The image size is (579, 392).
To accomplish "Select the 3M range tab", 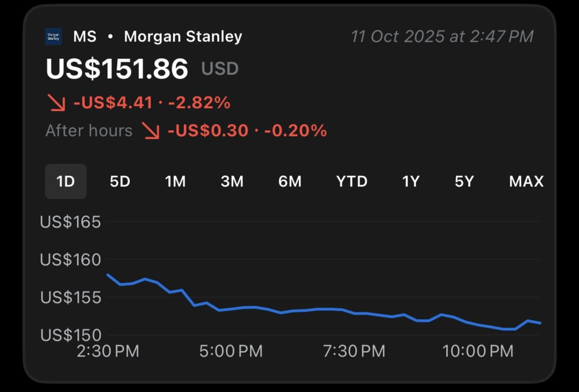I will tap(232, 181).
